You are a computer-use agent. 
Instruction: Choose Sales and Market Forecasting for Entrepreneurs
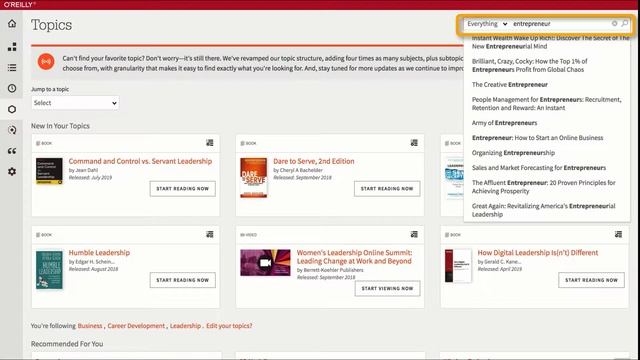539,168
